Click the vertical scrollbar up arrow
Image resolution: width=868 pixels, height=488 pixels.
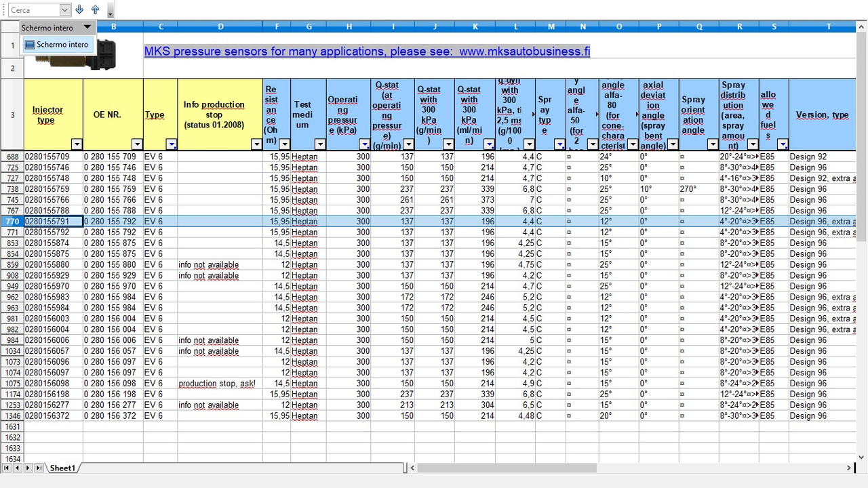(x=861, y=26)
